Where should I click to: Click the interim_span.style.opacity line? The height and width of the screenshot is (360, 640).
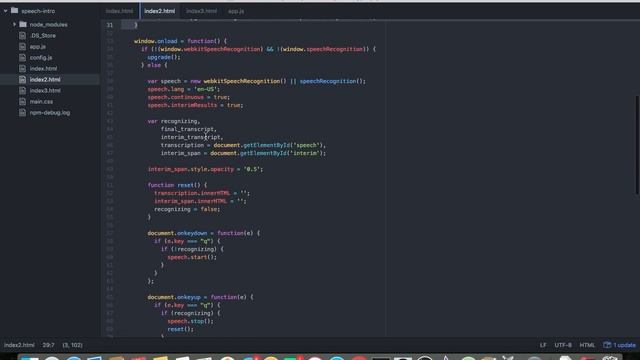[205, 169]
